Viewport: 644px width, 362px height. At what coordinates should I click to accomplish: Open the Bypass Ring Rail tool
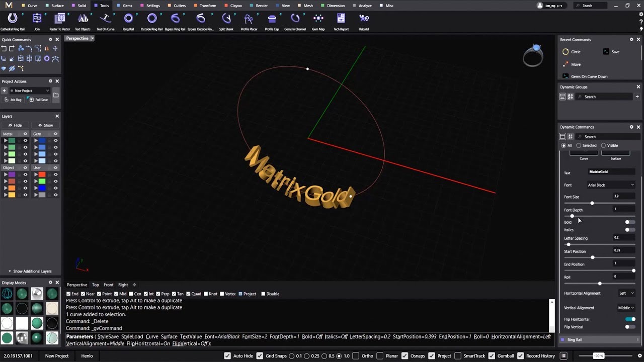tap(175, 21)
